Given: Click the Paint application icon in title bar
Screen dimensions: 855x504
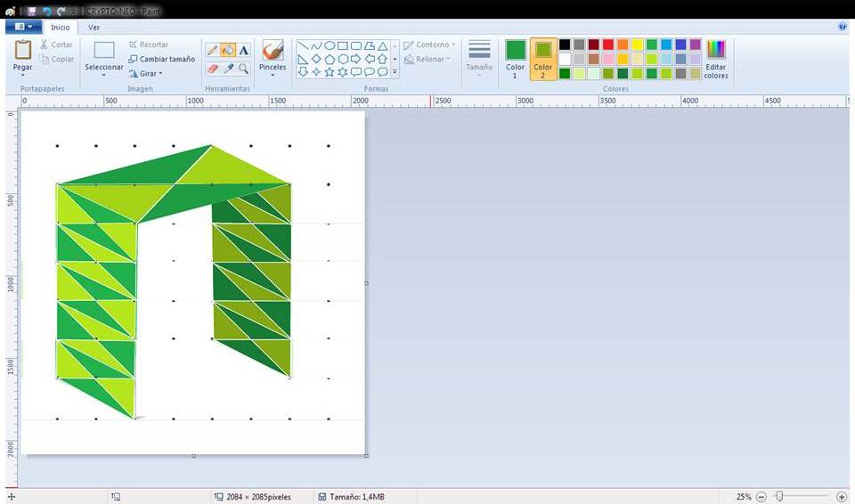Looking at the screenshot, I should tap(10, 11).
